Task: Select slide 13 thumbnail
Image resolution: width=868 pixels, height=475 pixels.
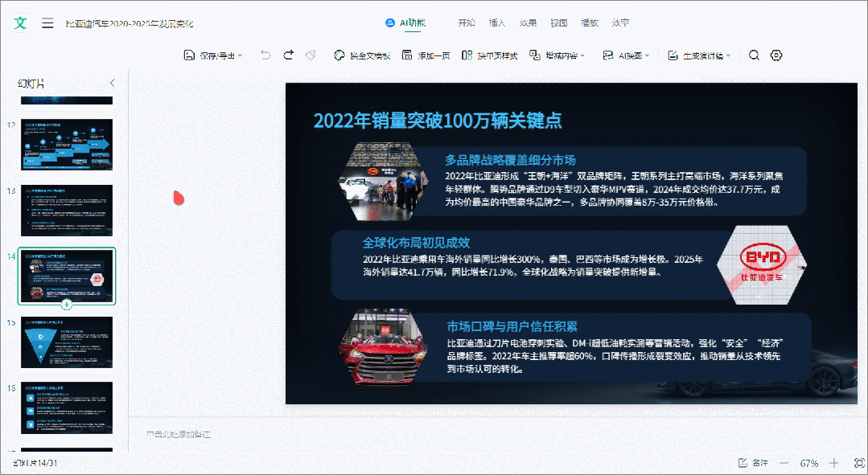Action: tap(67, 210)
